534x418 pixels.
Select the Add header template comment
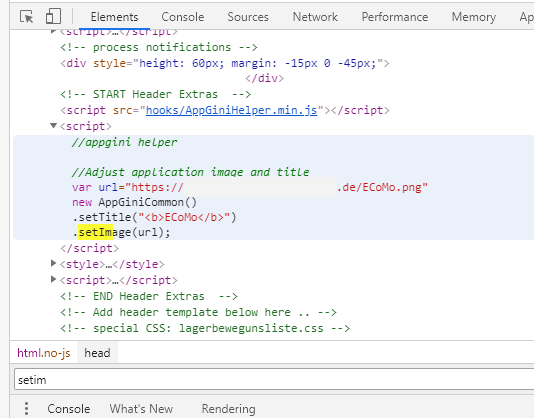coord(198,312)
